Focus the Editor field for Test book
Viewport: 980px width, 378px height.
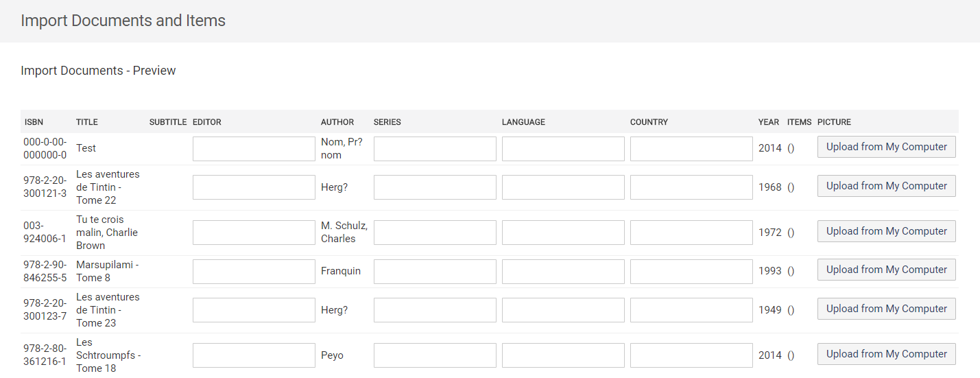(254, 149)
